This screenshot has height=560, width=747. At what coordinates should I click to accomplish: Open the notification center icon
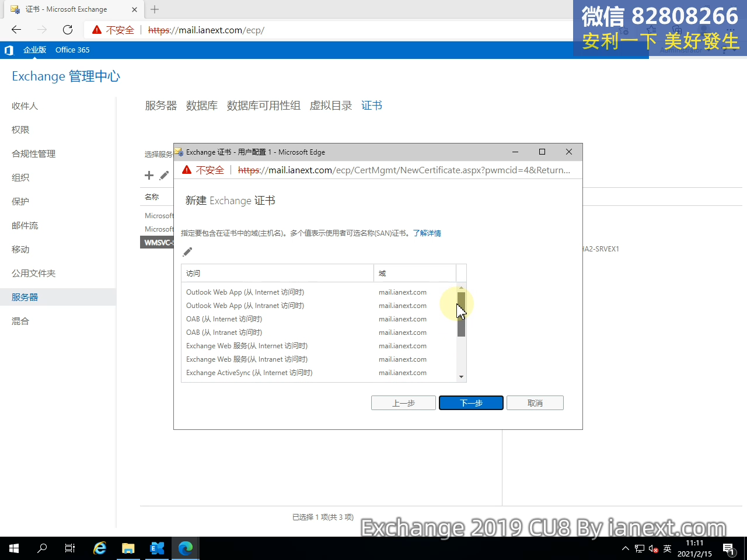click(x=728, y=548)
